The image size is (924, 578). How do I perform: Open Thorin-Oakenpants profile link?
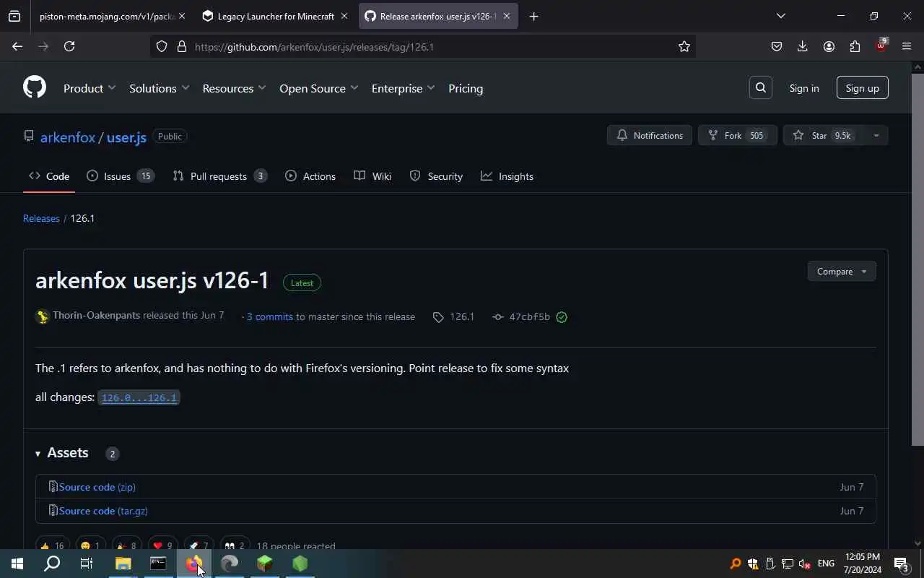pyautogui.click(x=96, y=316)
